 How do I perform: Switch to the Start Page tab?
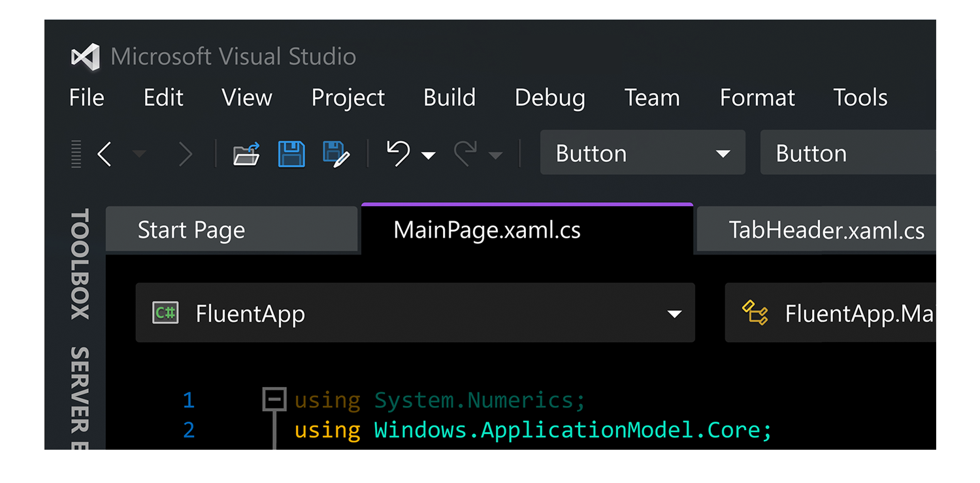(x=191, y=230)
